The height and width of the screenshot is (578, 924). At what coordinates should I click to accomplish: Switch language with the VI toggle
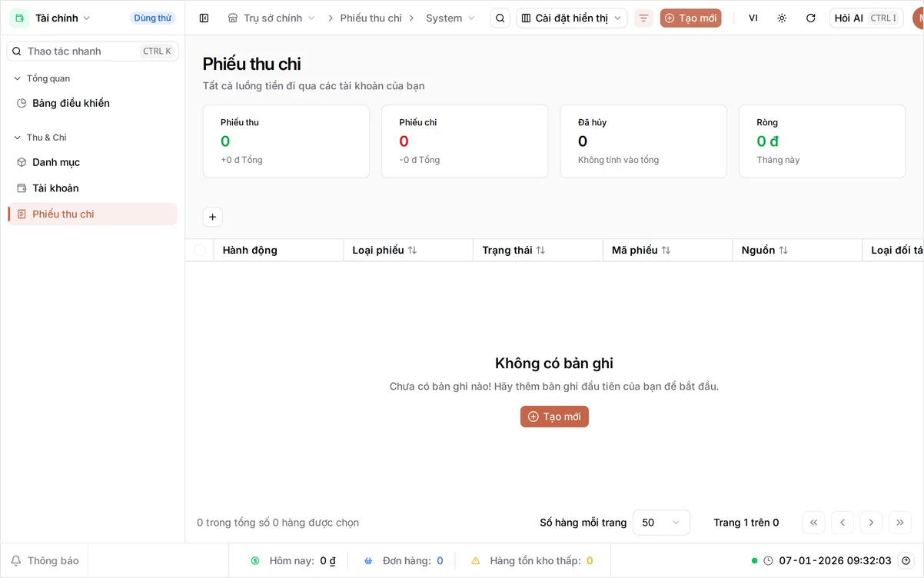[x=753, y=18]
